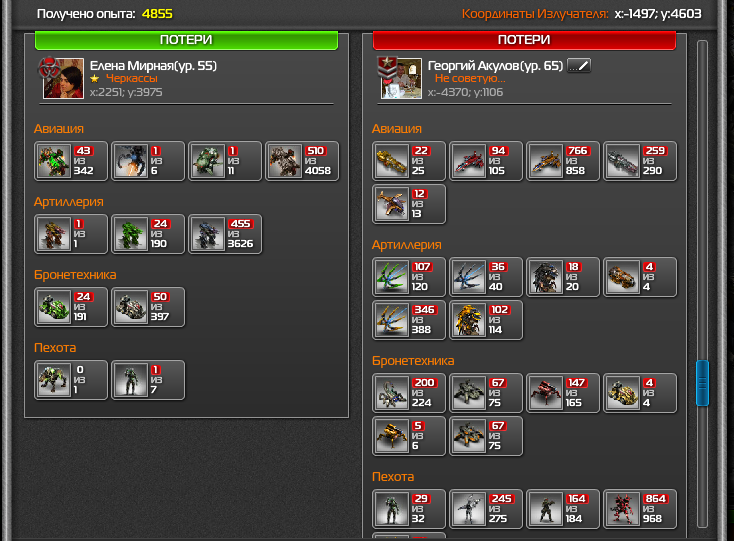
Task: Select green artillery mech 24 из 190
Action: click(x=148, y=234)
